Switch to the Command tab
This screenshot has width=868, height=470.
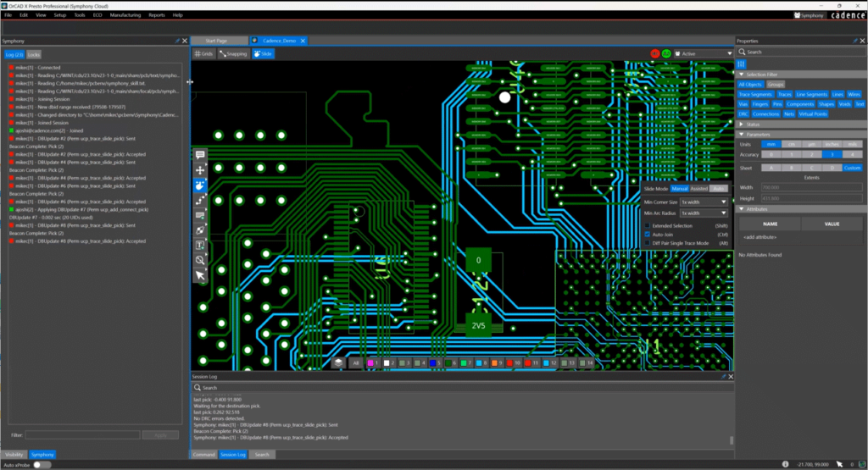coord(203,455)
